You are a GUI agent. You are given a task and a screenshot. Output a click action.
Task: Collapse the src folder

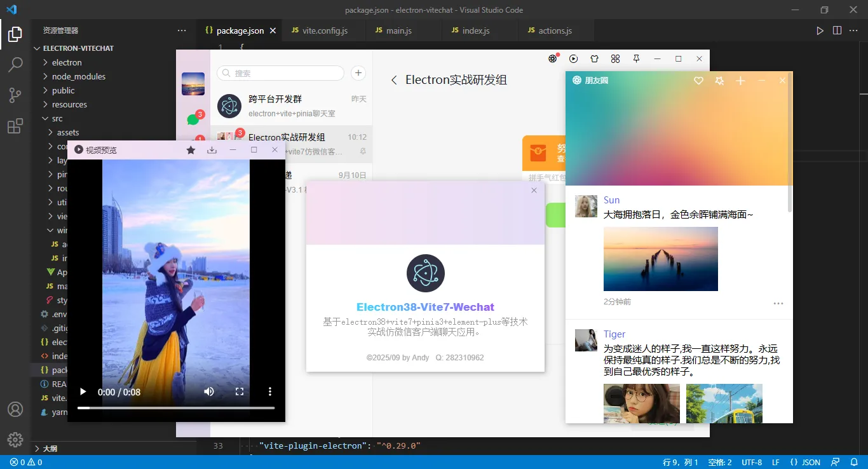click(x=57, y=118)
